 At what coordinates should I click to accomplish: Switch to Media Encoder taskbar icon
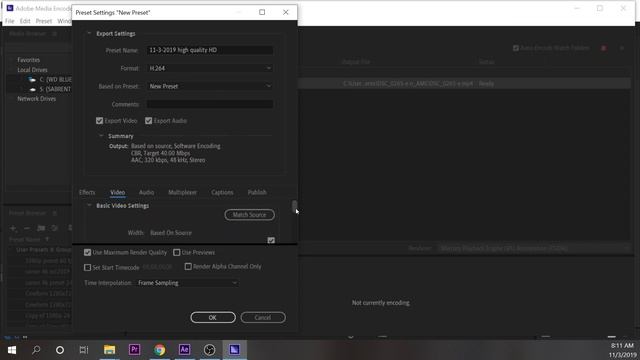[x=234, y=349]
